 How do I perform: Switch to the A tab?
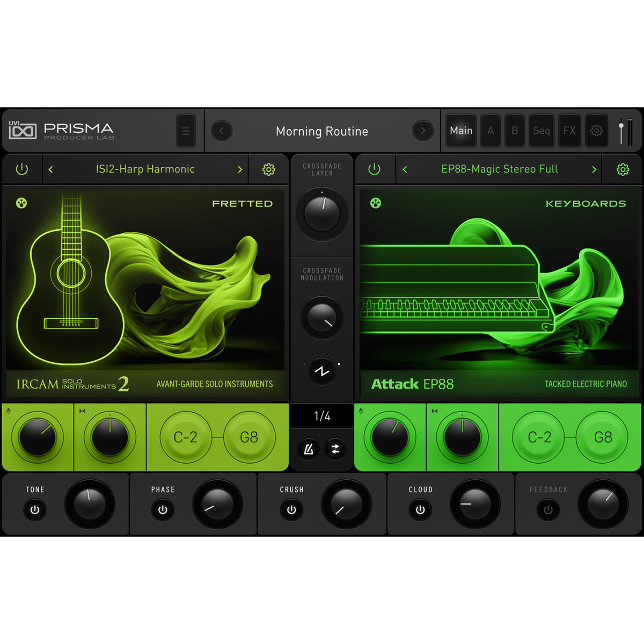[x=491, y=130]
